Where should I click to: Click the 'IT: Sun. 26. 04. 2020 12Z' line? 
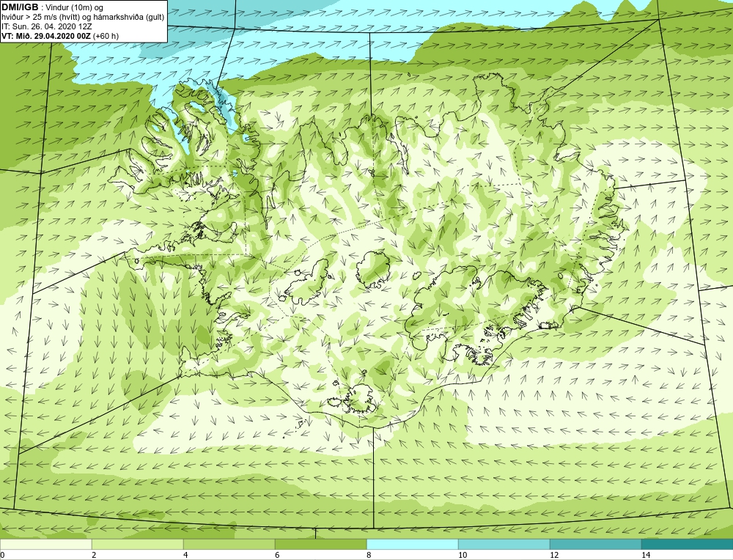(x=46, y=26)
